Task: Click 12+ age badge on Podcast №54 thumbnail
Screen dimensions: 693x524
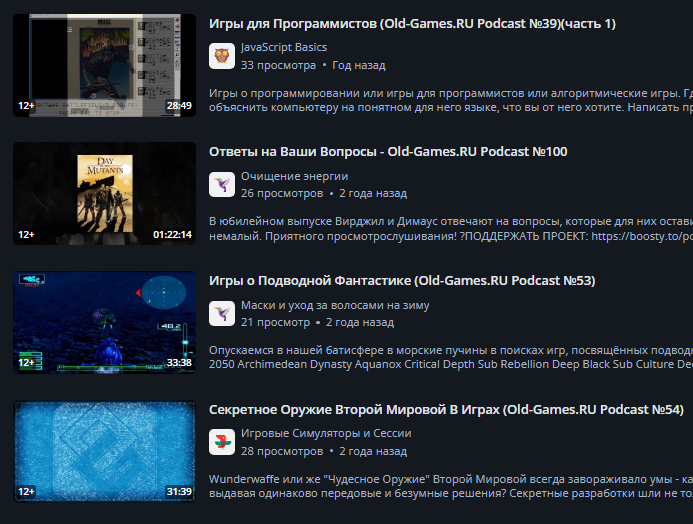Action: pos(26,491)
